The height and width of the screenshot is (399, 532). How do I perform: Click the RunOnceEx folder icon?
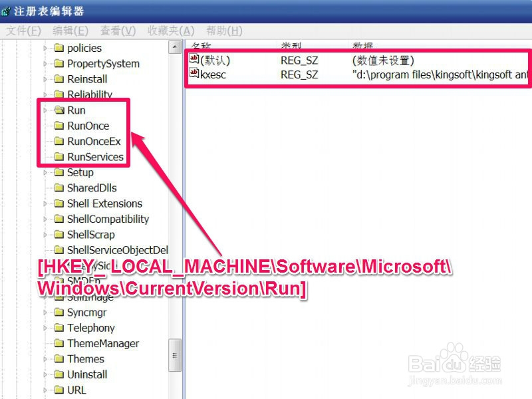point(59,141)
